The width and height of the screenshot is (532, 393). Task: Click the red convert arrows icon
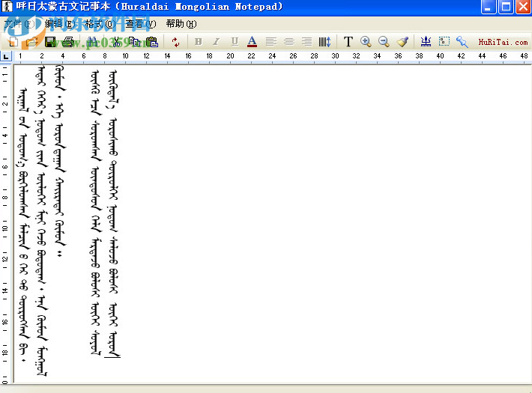click(175, 42)
